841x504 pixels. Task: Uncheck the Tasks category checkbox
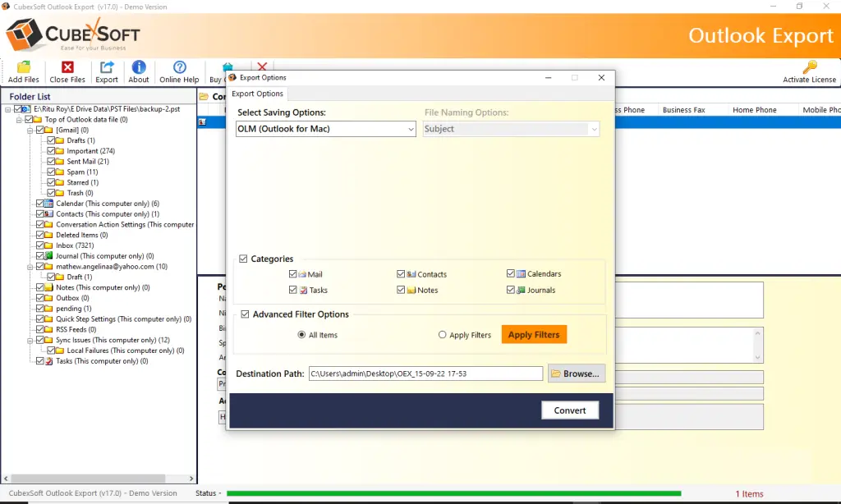click(x=293, y=290)
